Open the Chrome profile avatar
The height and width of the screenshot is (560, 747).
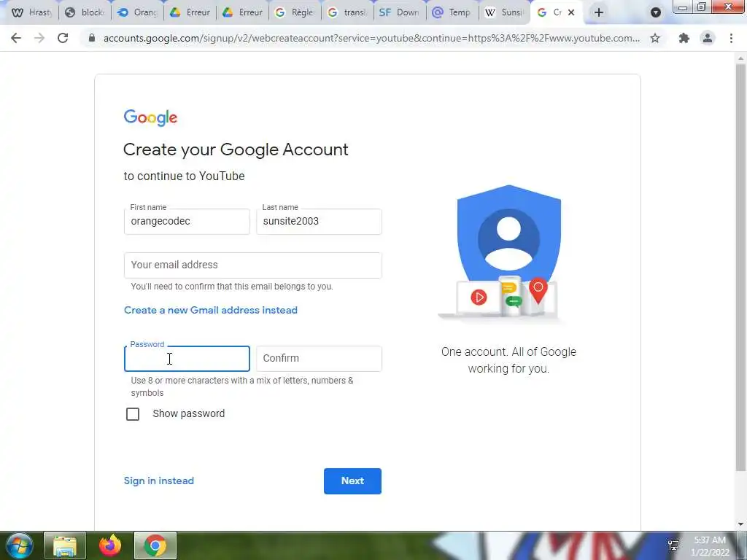click(x=708, y=38)
